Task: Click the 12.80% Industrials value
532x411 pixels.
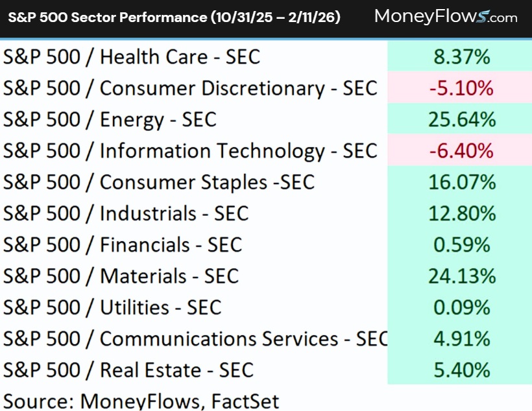Action: click(x=461, y=213)
